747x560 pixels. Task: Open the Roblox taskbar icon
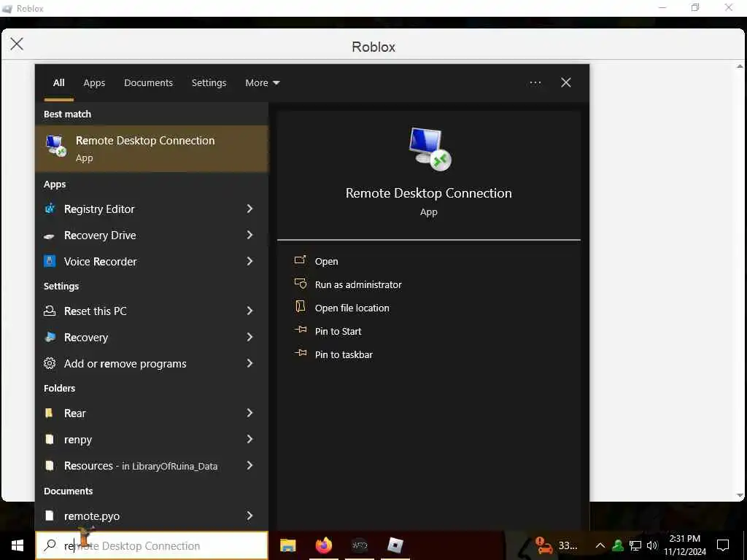coord(395,545)
